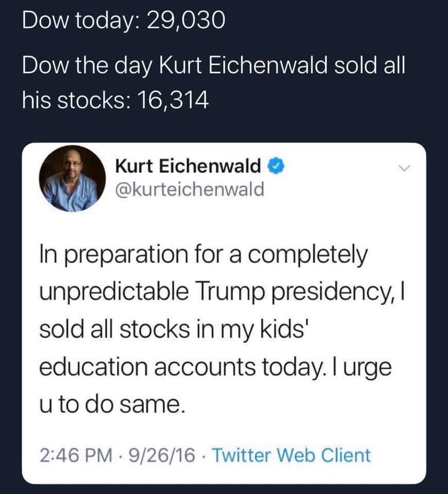Open the Twitter Web Client link
This screenshot has height=494, width=448.
292,455
